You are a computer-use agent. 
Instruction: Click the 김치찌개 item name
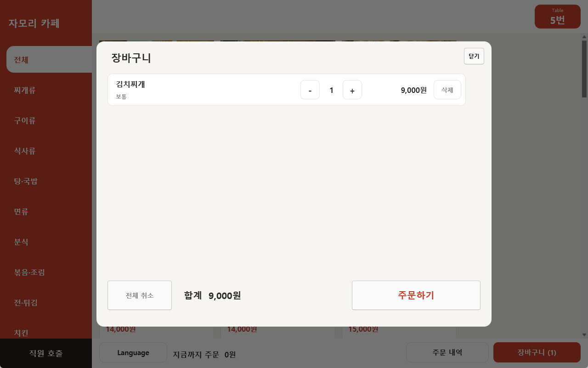pyautogui.click(x=130, y=84)
